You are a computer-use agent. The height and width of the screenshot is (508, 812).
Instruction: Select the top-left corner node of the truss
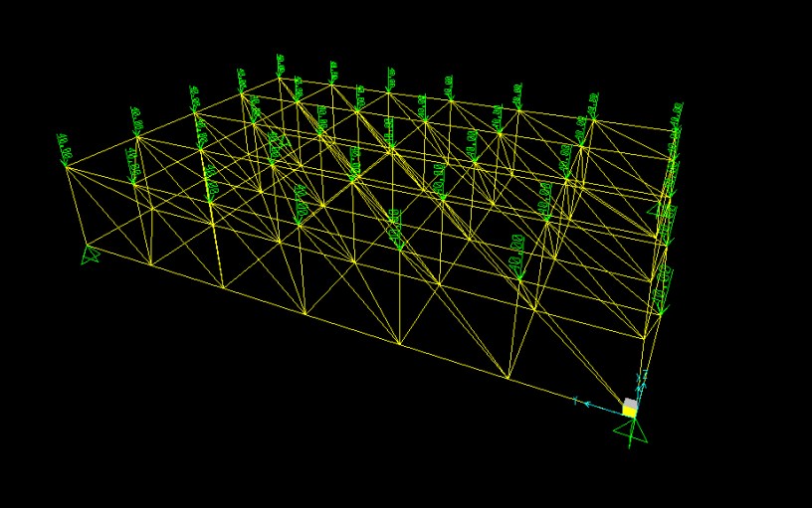(x=67, y=165)
